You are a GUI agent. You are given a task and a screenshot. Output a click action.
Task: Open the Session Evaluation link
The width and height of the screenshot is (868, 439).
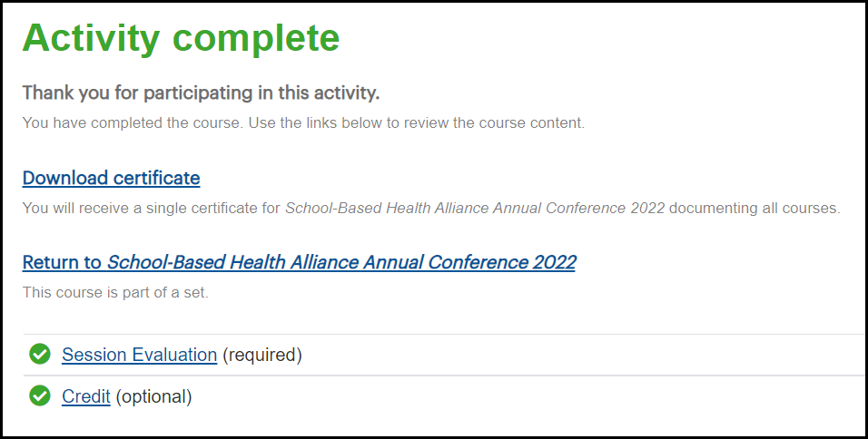pos(139,355)
